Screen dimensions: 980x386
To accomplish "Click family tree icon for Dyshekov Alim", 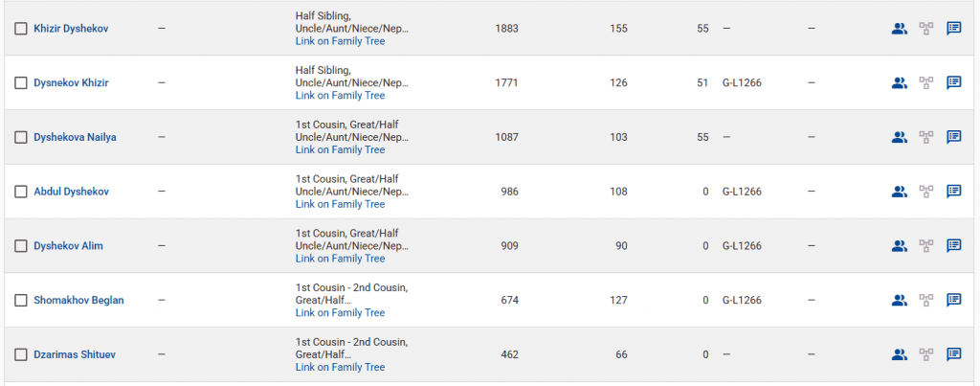I will (926, 246).
